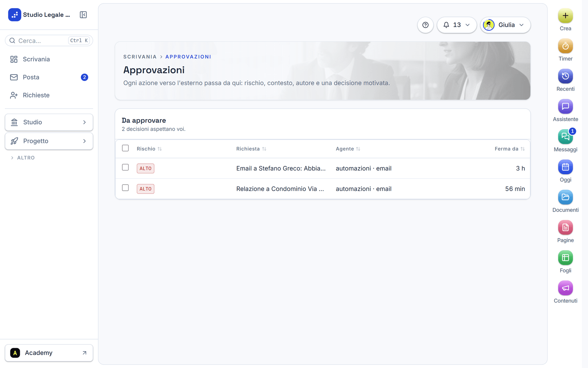Open Richieste in the sidebar
The height and width of the screenshot is (368, 588).
pyautogui.click(x=49, y=95)
